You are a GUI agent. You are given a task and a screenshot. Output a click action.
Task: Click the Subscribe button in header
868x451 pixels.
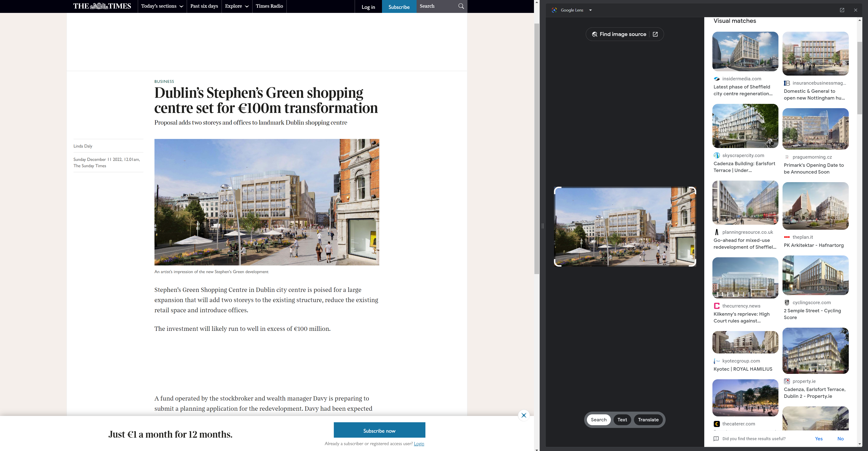point(399,6)
